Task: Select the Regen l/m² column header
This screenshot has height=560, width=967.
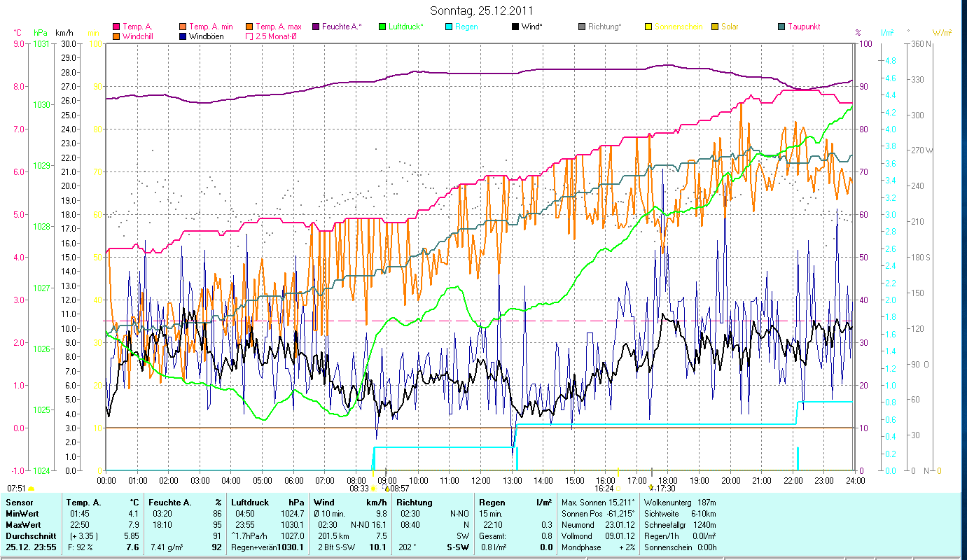Action: [514, 503]
